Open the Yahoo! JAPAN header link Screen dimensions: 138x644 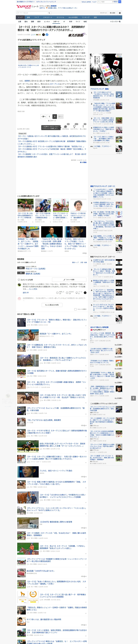tap(86, 2)
